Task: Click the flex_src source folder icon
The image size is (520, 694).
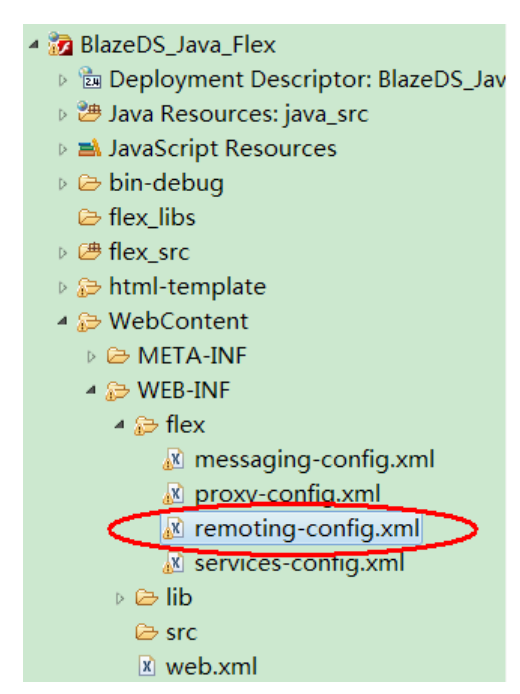Action: (x=89, y=252)
